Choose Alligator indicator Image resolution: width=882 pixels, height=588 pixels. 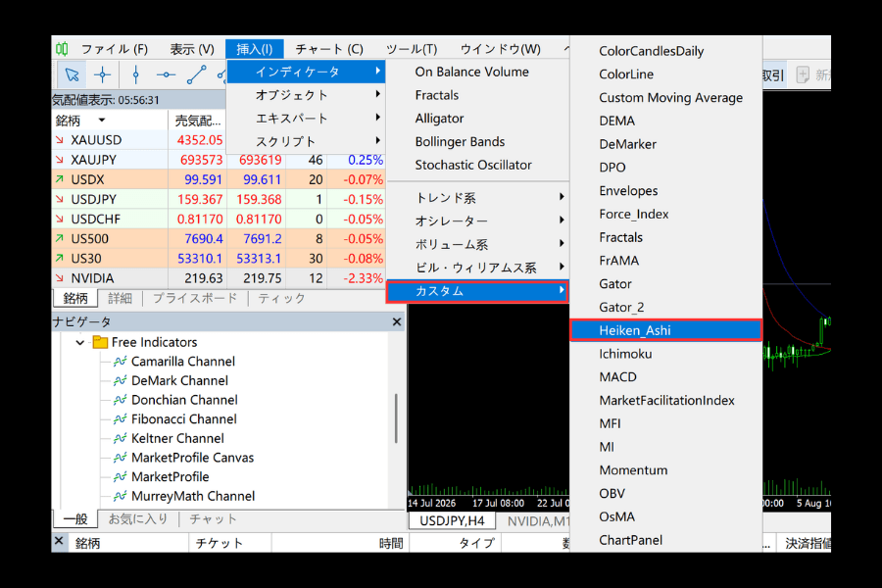(x=478, y=119)
